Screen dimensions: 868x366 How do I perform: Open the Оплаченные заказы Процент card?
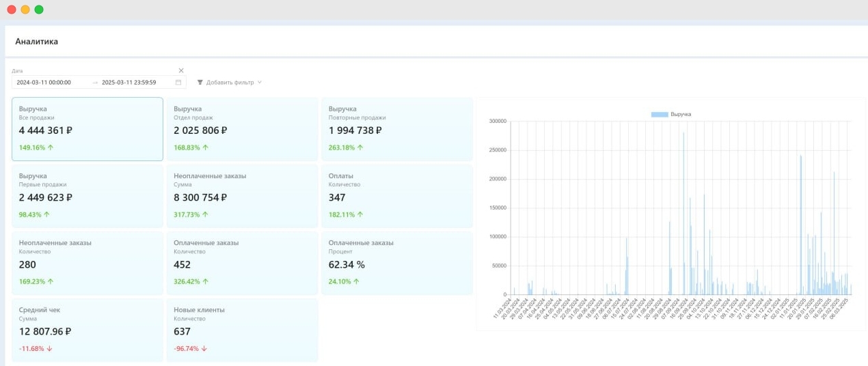pos(397,263)
